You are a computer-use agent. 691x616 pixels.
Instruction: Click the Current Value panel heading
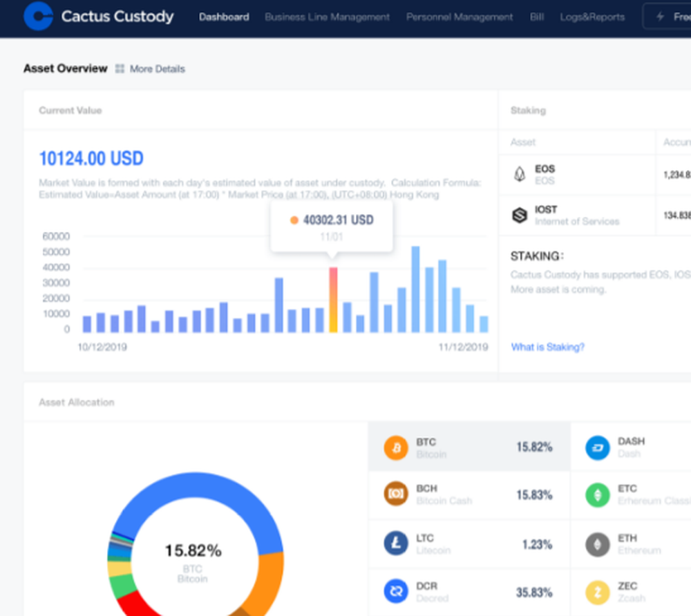[70, 110]
